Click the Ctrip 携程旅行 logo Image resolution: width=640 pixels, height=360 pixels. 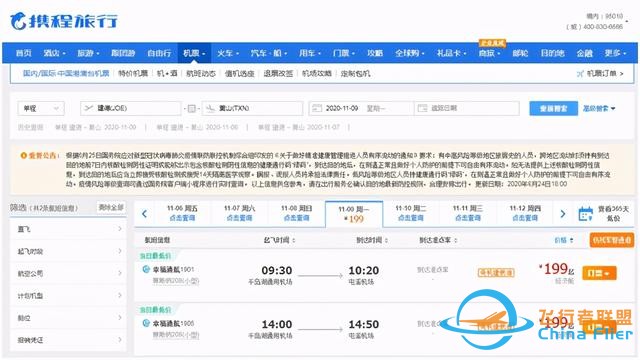coord(64,21)
